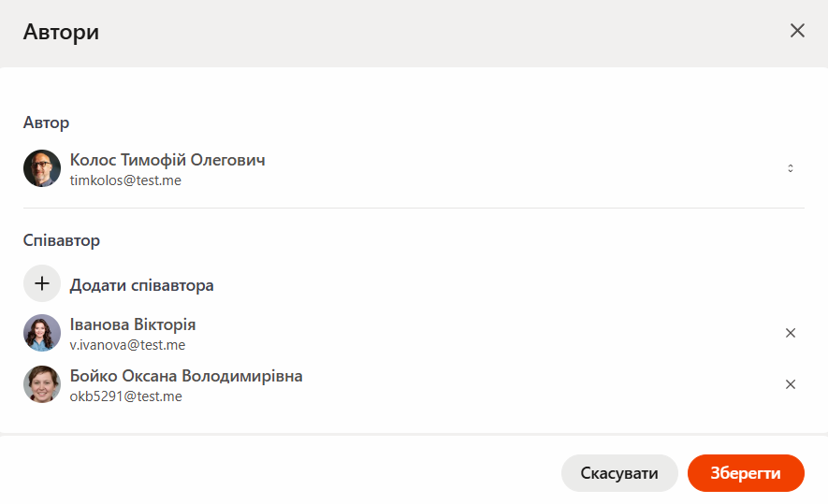
Task: Click the 'Додати співавтора' label
Action: (x=142, y=285)
